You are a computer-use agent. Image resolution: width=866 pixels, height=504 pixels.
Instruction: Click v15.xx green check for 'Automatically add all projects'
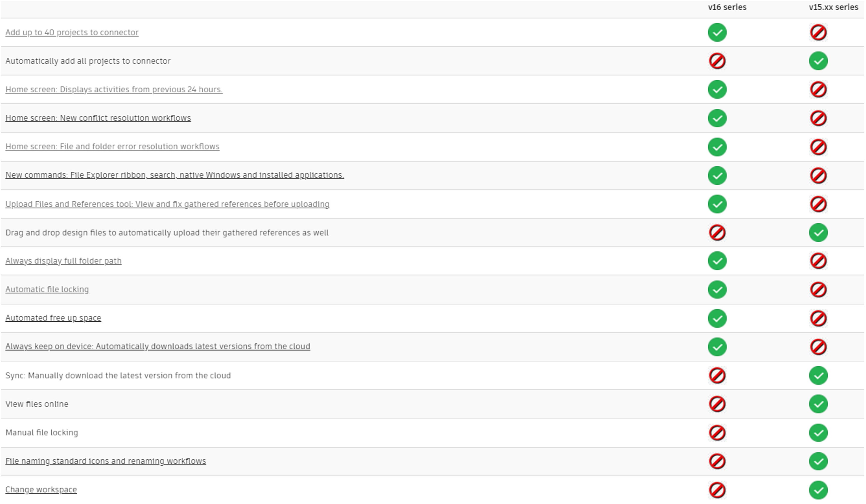[x=818, y=61]
